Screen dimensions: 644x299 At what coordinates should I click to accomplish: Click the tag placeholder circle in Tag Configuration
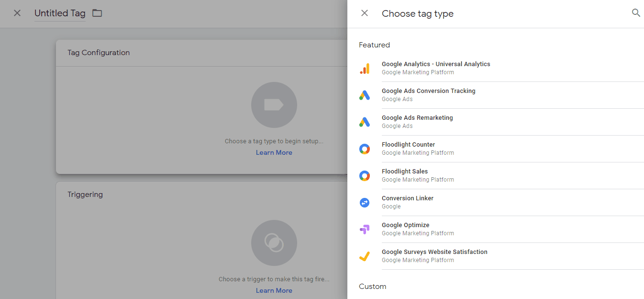pyautogui.click(x=274, y=105)
